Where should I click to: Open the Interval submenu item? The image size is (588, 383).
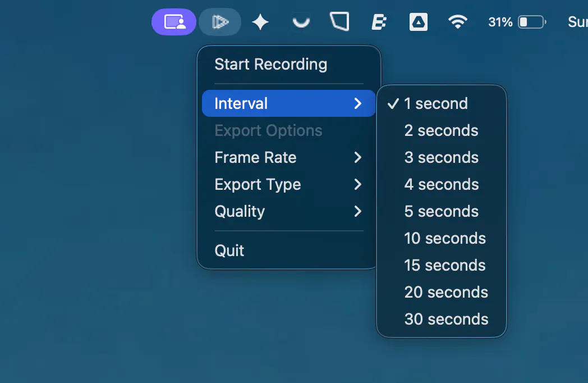point(289,103)
